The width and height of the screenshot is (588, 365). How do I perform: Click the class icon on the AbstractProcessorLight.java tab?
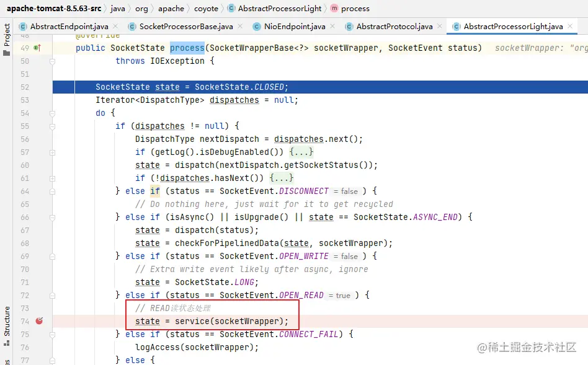point(456,27)
